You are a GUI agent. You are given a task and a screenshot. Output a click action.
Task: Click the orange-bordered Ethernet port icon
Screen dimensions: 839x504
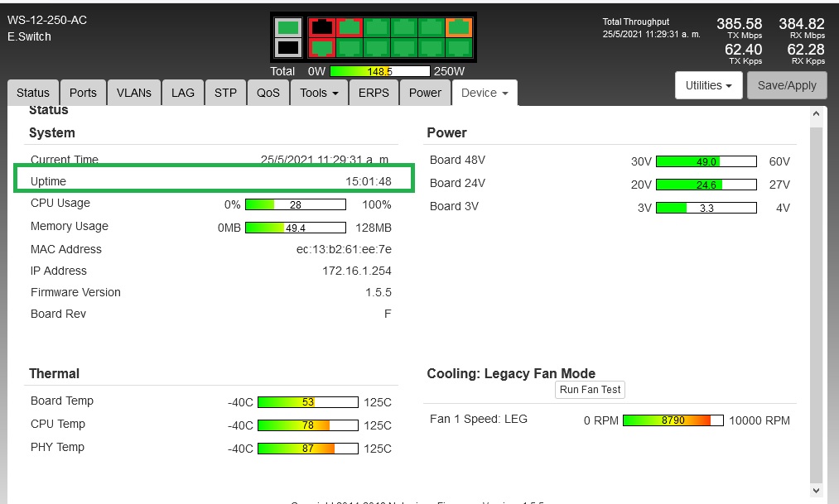459,27
